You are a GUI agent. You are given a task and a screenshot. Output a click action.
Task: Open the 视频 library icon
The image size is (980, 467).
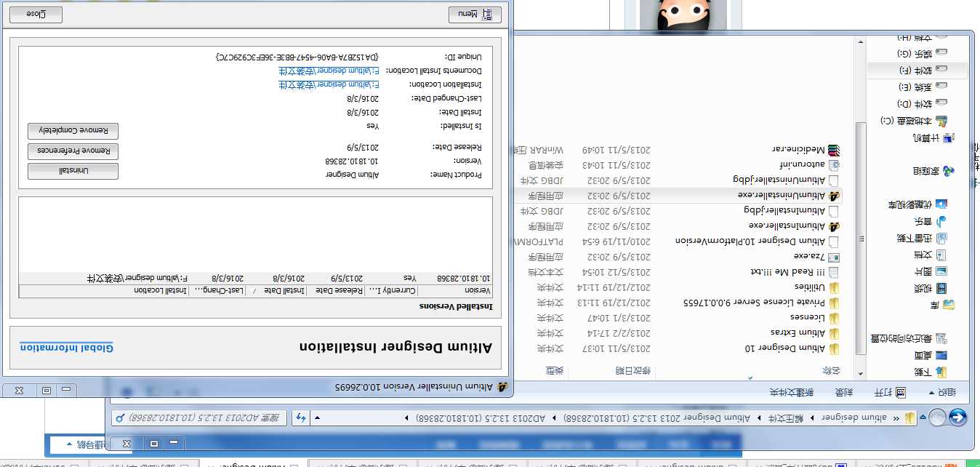click(x=941, y=288)
